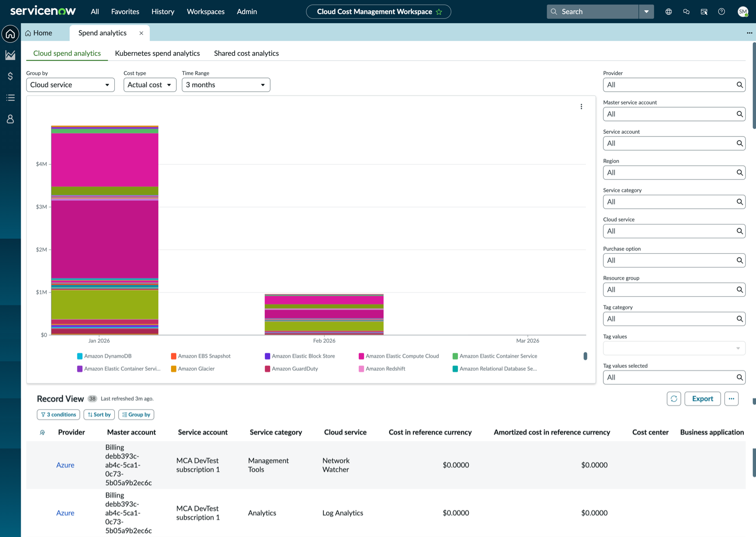Click the Provider filter input field
The width and height of the screenshot is (756, 537).
pyautogui.click(x=674, y=85)
